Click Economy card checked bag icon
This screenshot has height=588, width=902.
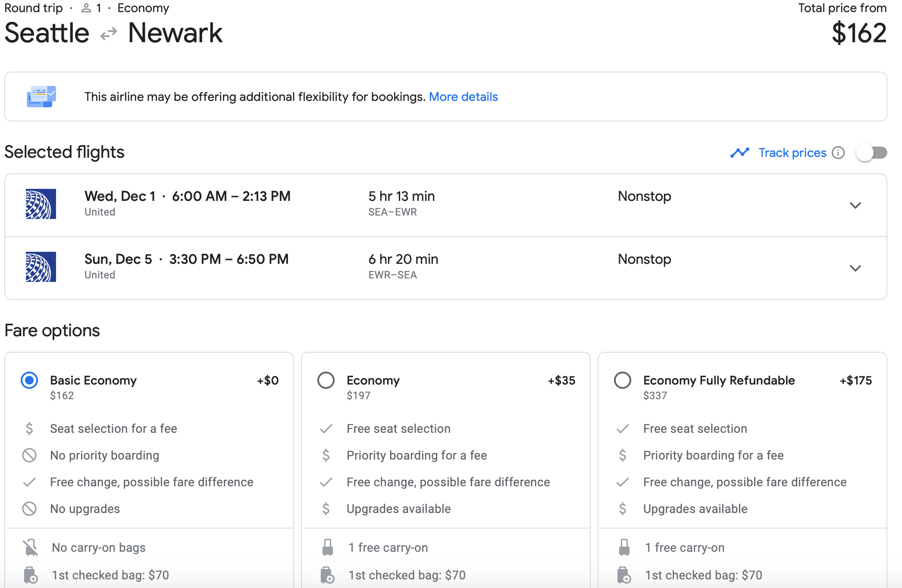tap(327, 575)
